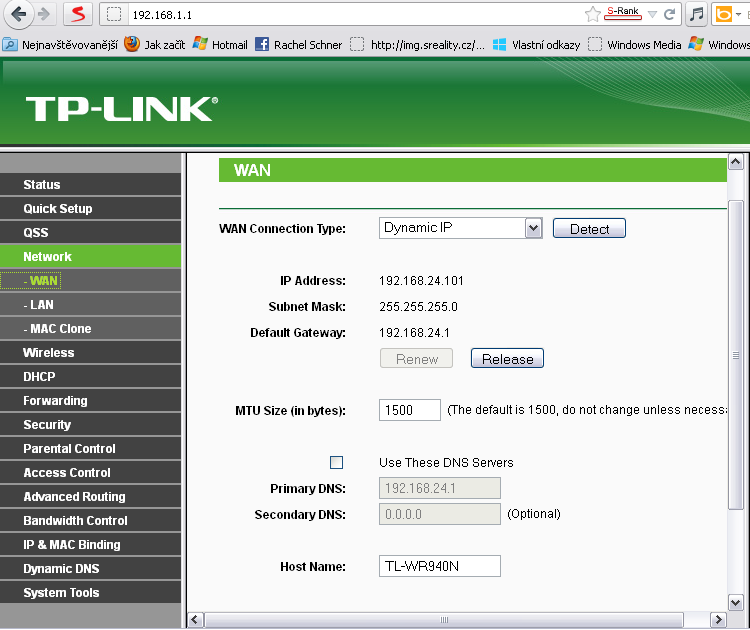Open the Forwarding menu
Image resolution: width=750 pixels, height=630 pixels.
tap(90, 400)
